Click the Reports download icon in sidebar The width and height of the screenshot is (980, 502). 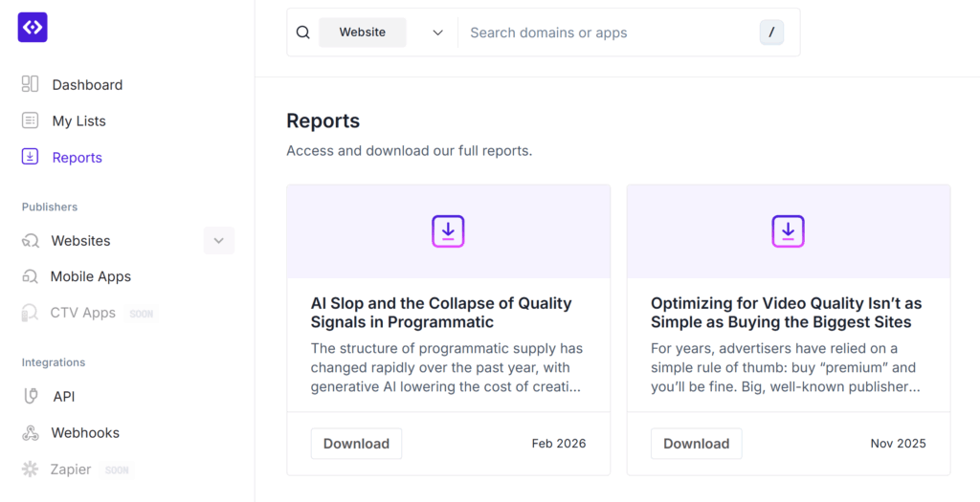click(x=30, y=157)
